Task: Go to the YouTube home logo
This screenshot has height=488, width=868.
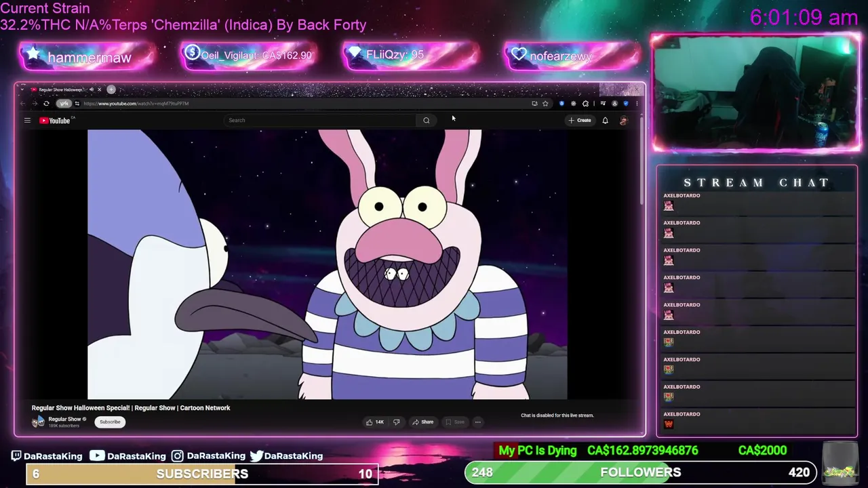Action: [56, 121]
